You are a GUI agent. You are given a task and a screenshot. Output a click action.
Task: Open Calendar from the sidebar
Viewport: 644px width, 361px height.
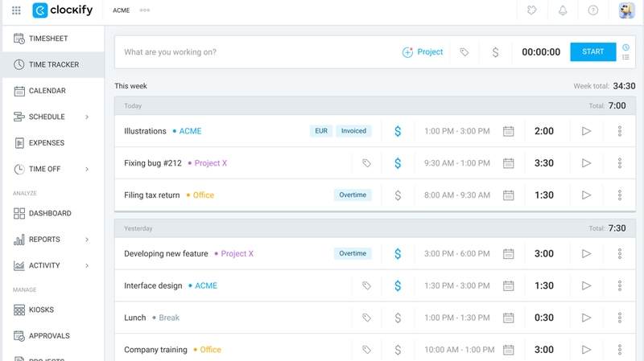(x=53, y=91)
